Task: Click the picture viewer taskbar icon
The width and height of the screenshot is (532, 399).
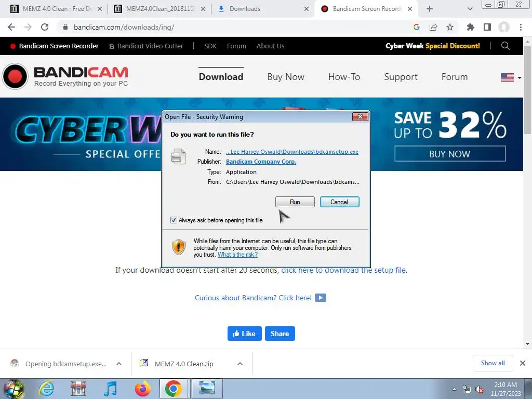Action: pyautogui.click(x=207, y=389)
